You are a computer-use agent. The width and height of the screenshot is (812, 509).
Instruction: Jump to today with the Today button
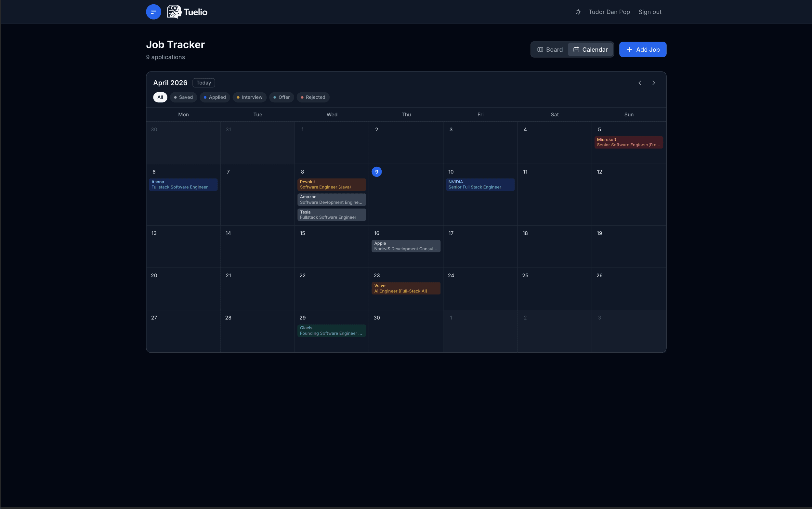click(x=203, y=83)
